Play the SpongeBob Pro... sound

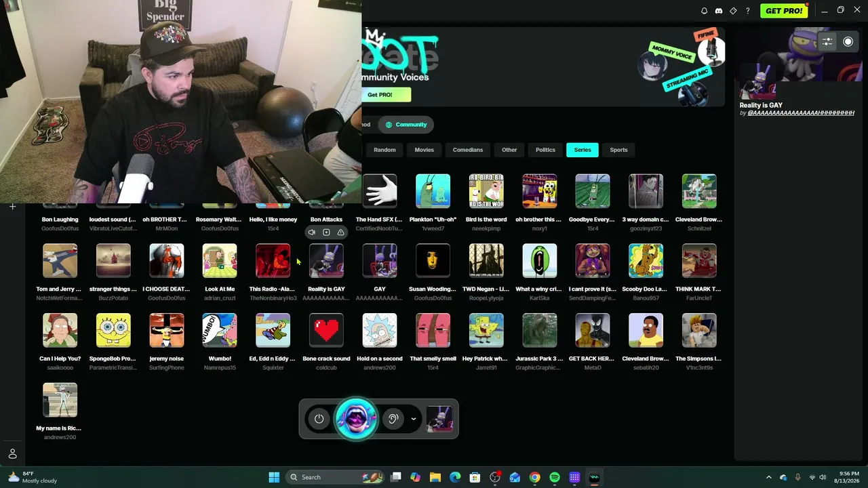(113, 331)
